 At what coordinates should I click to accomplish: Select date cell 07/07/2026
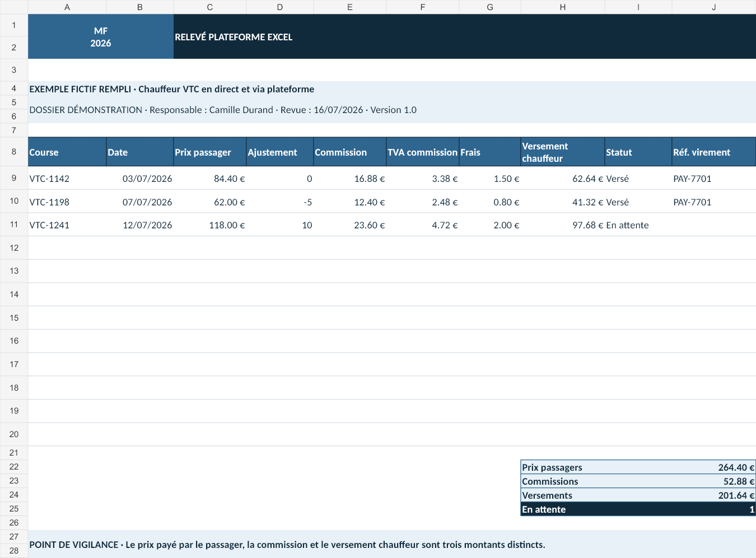tap(140, 202)
